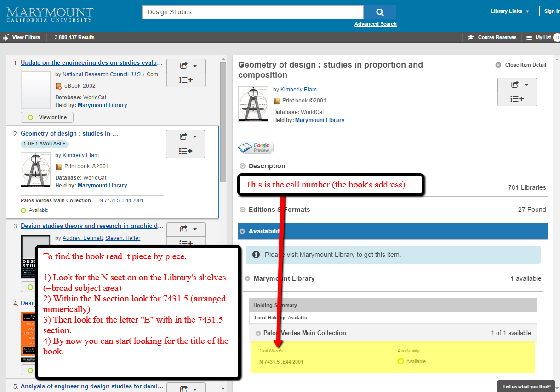560x392 pixels.
Task: Click the search magnifier button
Action: point(380,12)
